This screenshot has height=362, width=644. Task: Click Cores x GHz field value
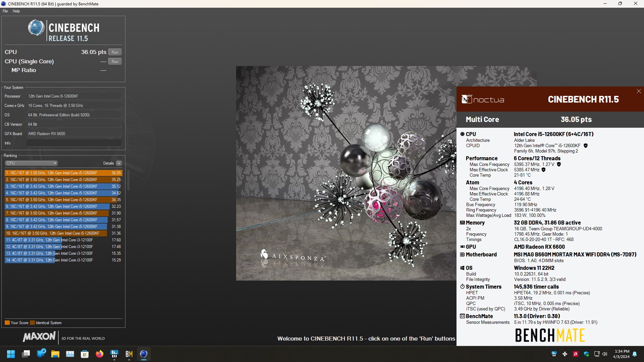[x=74, y=106]
